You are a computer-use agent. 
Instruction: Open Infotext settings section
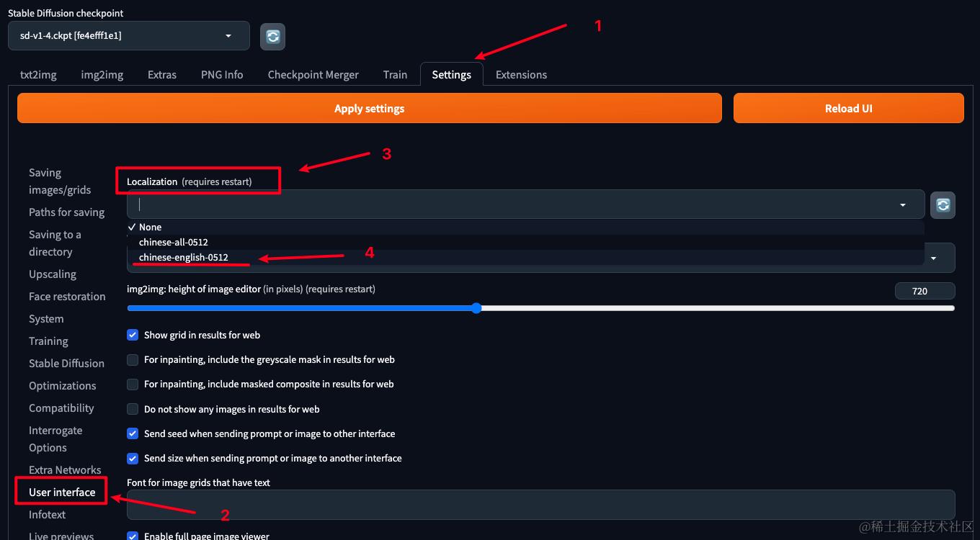click(47, 515)
